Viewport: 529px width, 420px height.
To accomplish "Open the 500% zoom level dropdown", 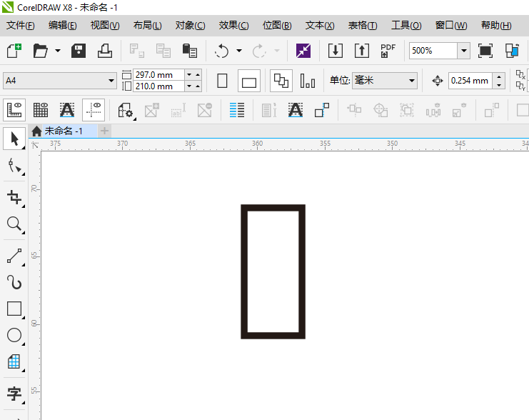I will [463, 51].
